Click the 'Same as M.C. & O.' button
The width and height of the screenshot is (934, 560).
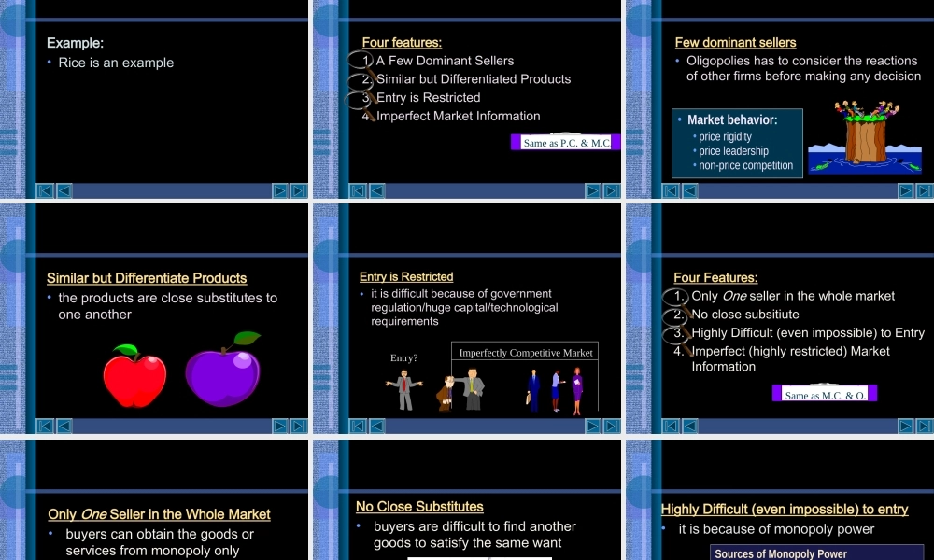(x=825, y=394)
